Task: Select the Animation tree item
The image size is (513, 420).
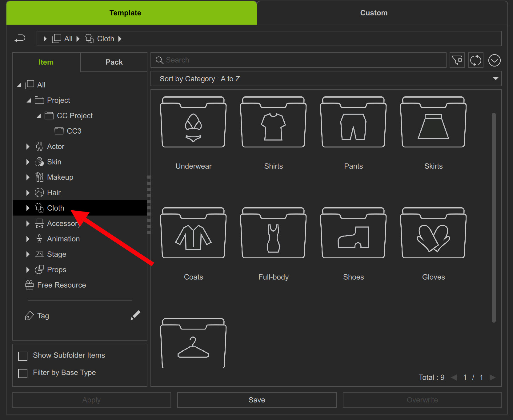Action: (x=58, y=239)
